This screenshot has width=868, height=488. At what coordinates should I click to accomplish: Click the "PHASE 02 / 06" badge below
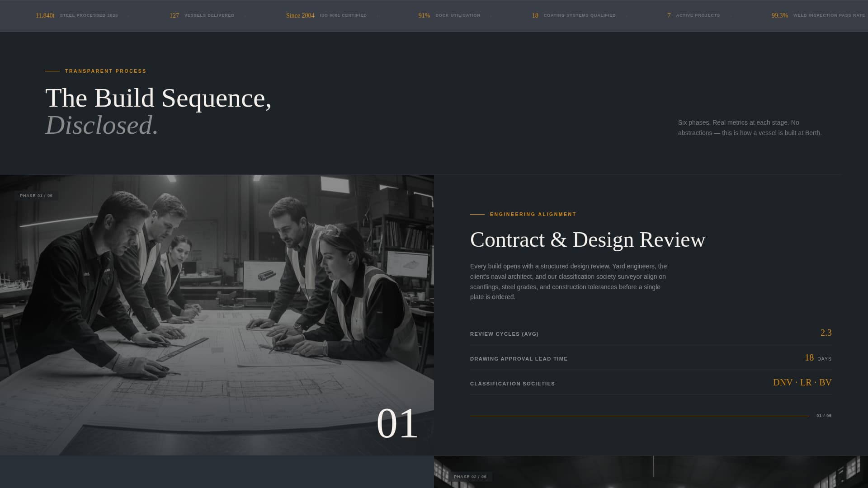[x=470, y=476]
